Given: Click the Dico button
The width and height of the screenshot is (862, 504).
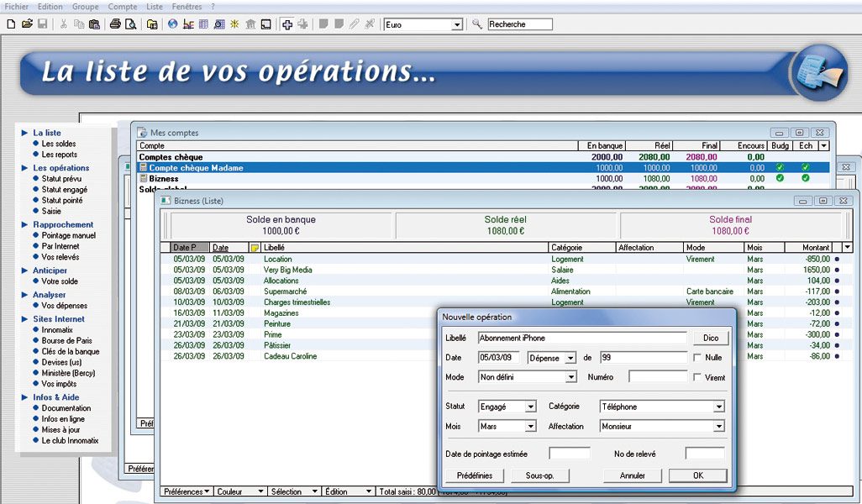Looking at the screenshot, I should (x=711, y=338).
